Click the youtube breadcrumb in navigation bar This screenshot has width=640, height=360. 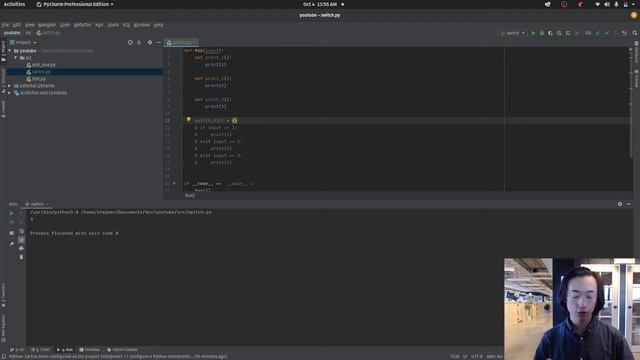[x=12, y=33]
